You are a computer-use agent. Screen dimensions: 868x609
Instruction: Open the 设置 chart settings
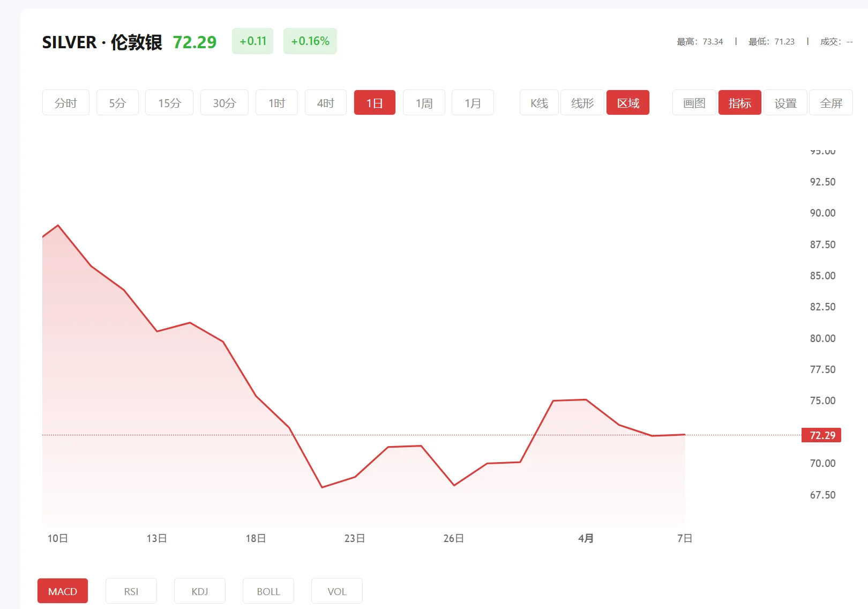coord(785,102)
